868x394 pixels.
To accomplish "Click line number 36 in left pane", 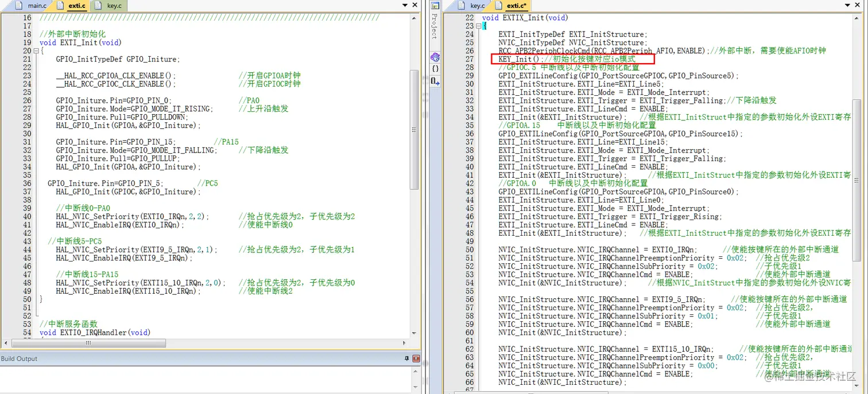I will (27, 184).
